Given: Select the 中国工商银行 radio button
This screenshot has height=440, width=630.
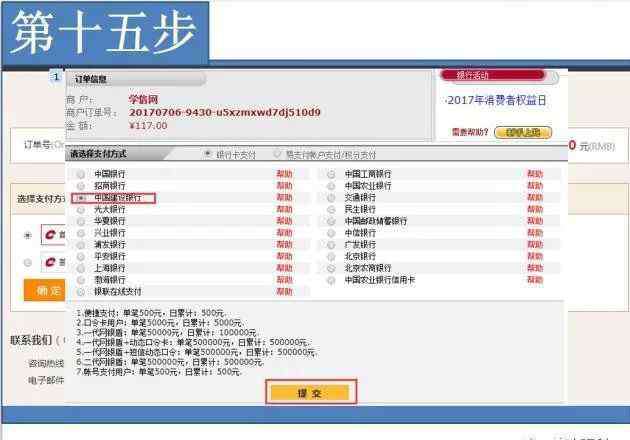Looking at the screenshot, I should click(331, 174).
